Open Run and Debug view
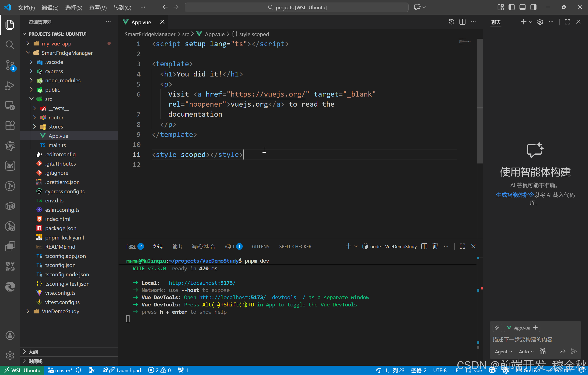 pos(10,85)
